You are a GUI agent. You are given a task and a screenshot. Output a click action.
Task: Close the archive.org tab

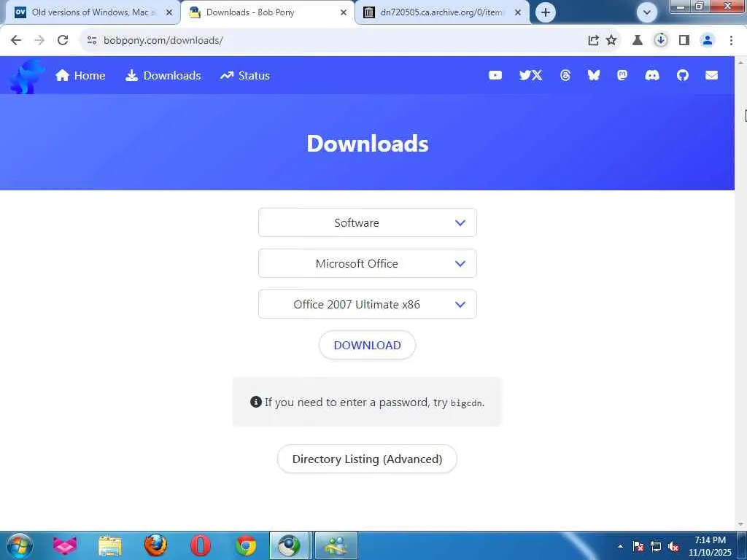pyautogui.click(x=518, y=12)
